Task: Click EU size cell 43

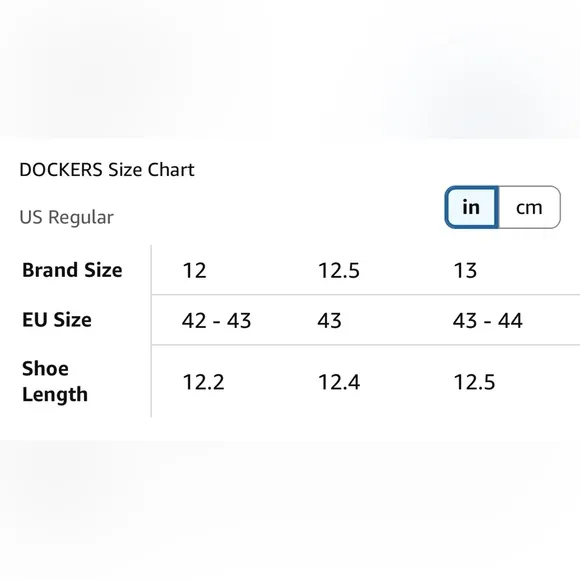Action: (330, 320)
